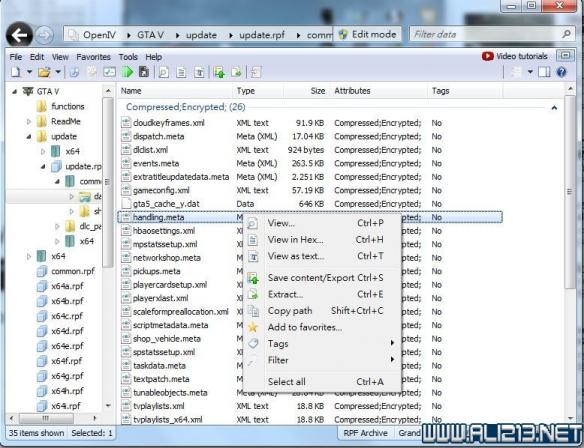This screenshot has height=448, width=584.
Task: Click the tree panel horizontal scrollbar
Action: pos(46,418)
